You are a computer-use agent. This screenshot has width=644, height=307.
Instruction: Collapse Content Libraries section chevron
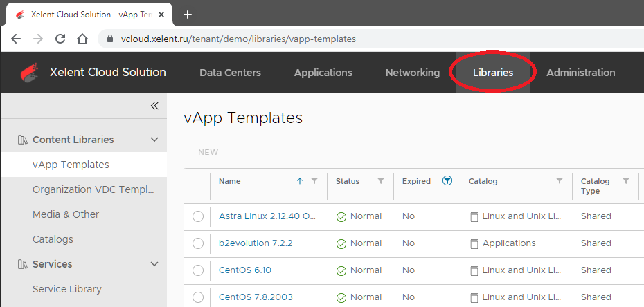click(154, 140)
